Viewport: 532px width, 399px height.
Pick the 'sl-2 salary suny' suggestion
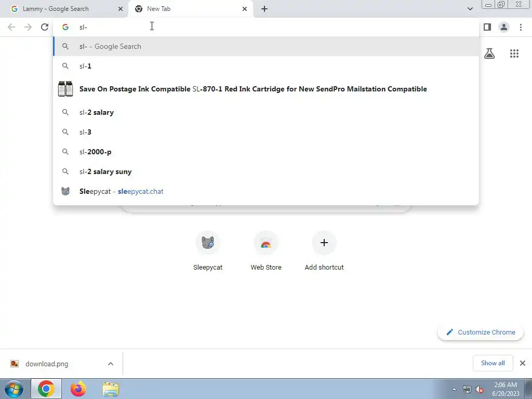click(266, 171)
